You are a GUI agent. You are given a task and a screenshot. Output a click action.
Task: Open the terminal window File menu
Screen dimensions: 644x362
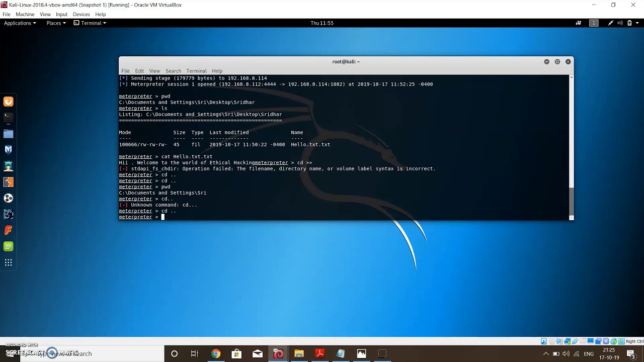pyautogui.click(x=125, y=71)
